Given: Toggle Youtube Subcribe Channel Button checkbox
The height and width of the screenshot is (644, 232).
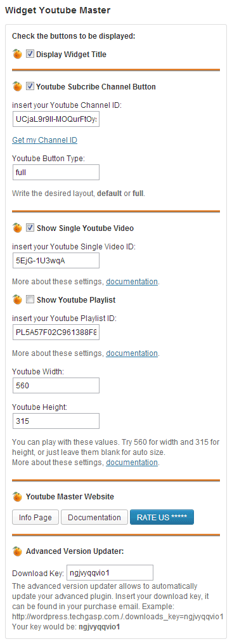Looking at the screenshot, I should pos(30,86).
